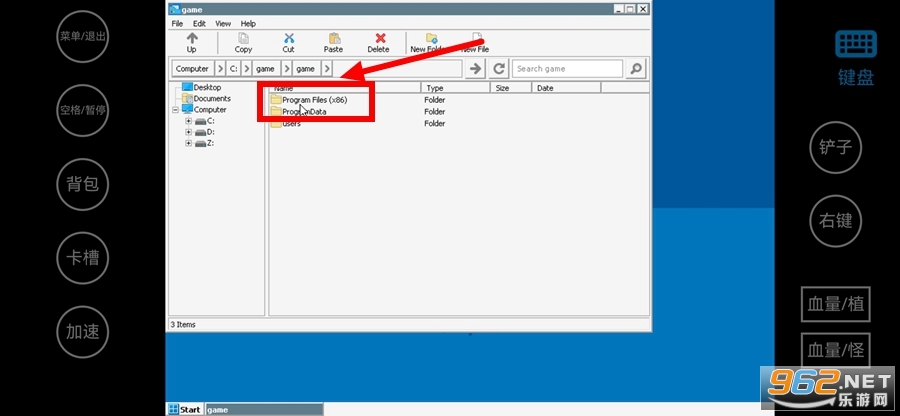The image size is (900, 416).
Task: Tap the 加速 speed-up round button
Action: tap(83, 332)
